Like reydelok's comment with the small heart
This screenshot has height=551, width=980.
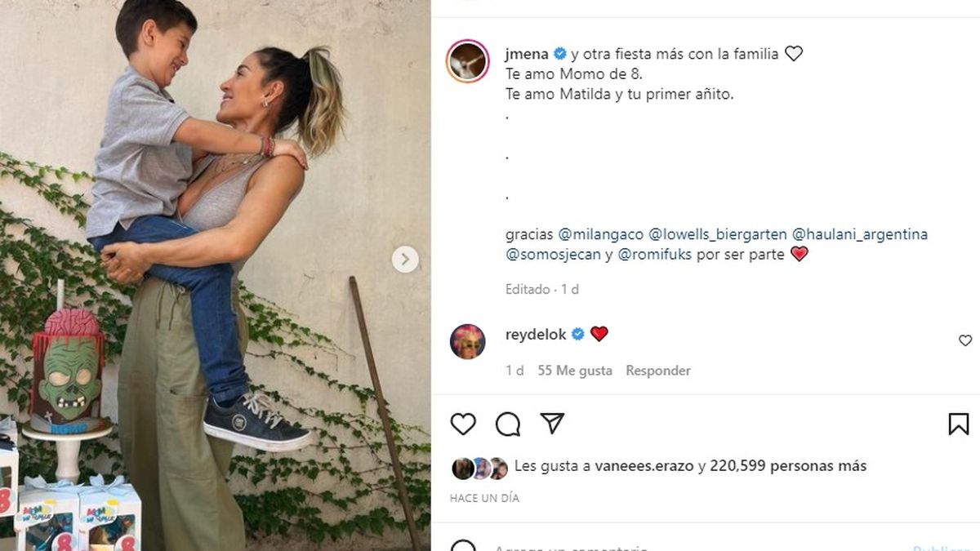(965, 340)
